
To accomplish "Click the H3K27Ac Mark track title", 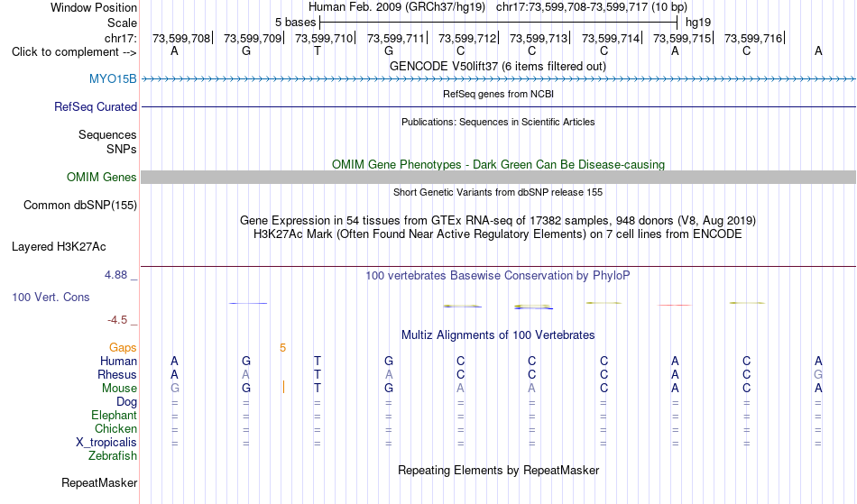I will pyautogui.click(x=498, y=234).
